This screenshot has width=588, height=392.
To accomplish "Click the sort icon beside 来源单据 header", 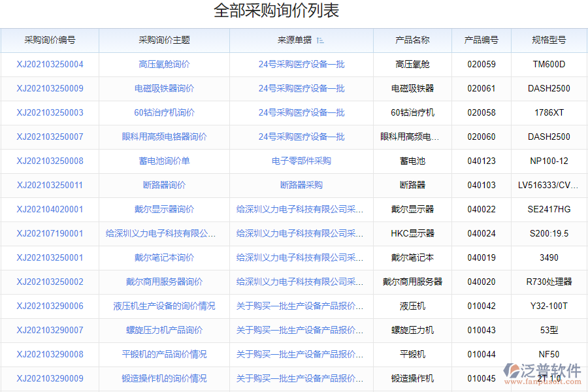I will pyautogui.click(x=318, y=40).
